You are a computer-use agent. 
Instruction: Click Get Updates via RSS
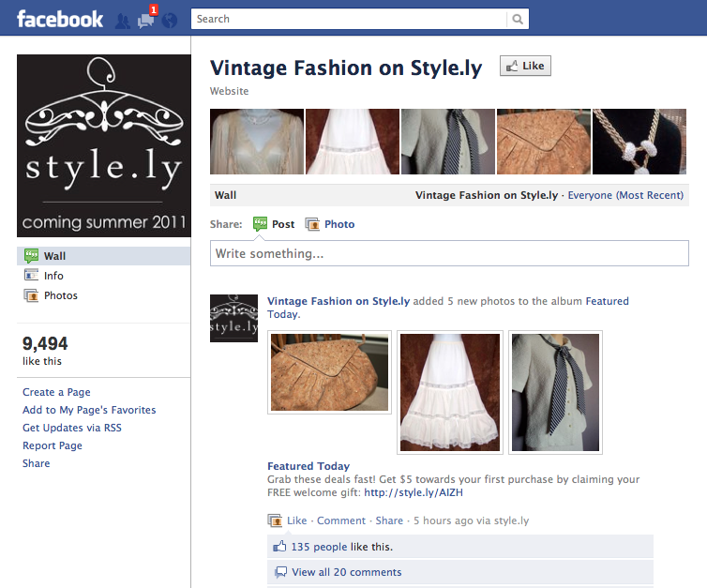coord(72,428)
